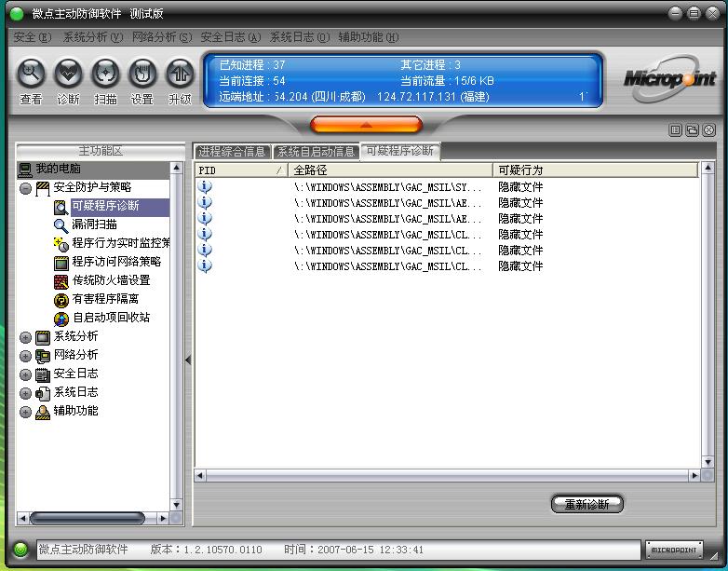The width and height of the screenshot is (728, 571).
Task: Switch to the 系统自启动信息 tab
Action: tap(317, 152)
